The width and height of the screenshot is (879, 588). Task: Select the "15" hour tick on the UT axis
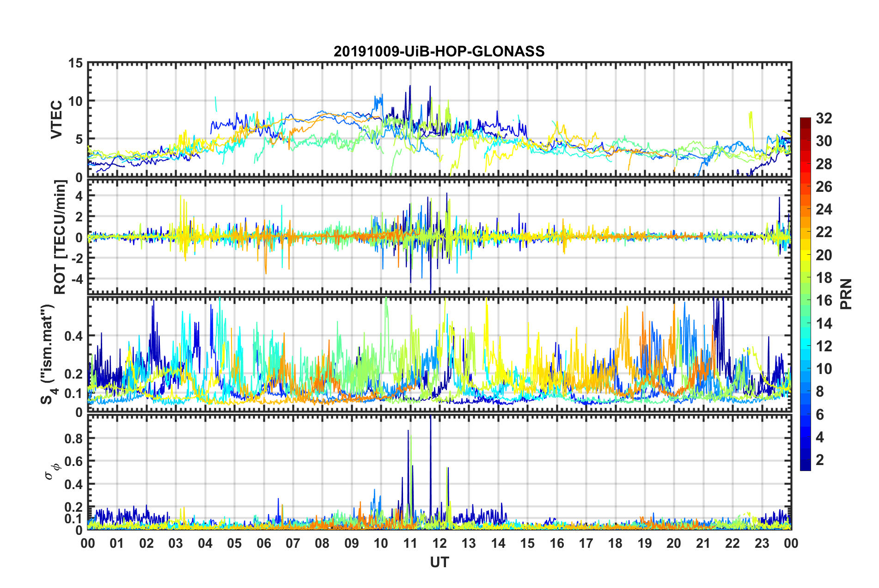pyautogui.click(x=527, y=543)
